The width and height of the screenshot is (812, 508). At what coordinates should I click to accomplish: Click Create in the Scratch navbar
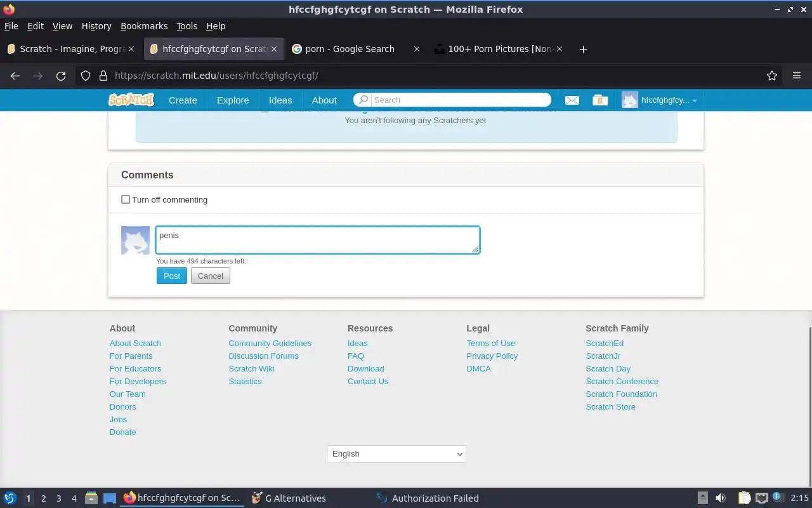coord(183,100)
